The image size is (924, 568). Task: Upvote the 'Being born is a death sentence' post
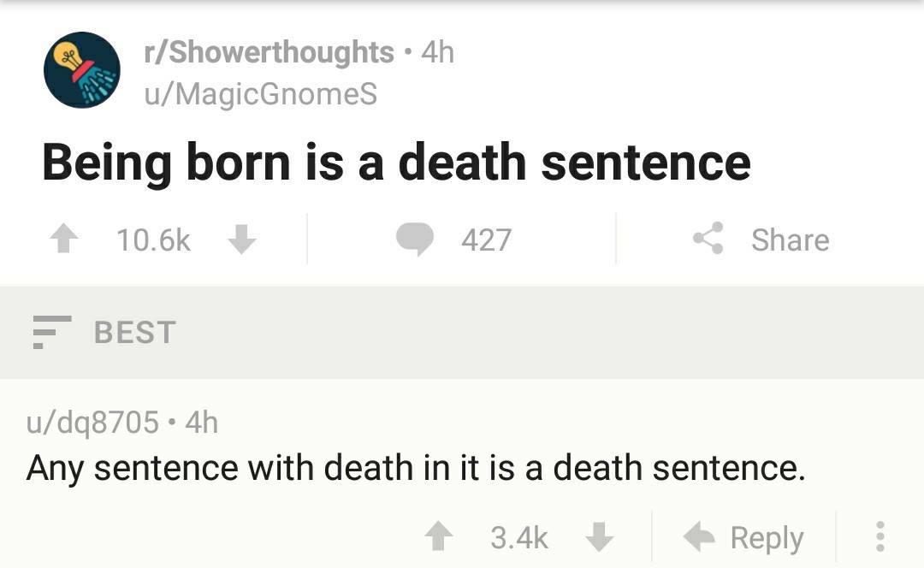coord(63,240)
